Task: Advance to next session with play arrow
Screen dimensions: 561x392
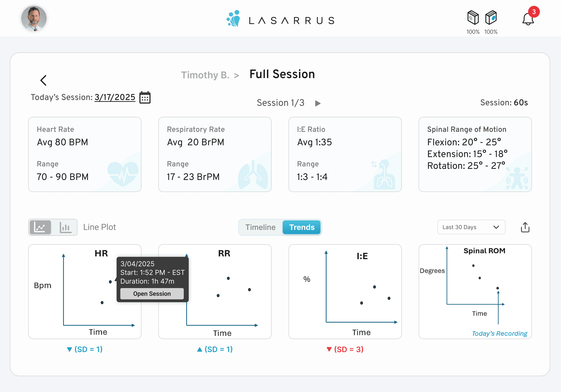Action: 318,103
